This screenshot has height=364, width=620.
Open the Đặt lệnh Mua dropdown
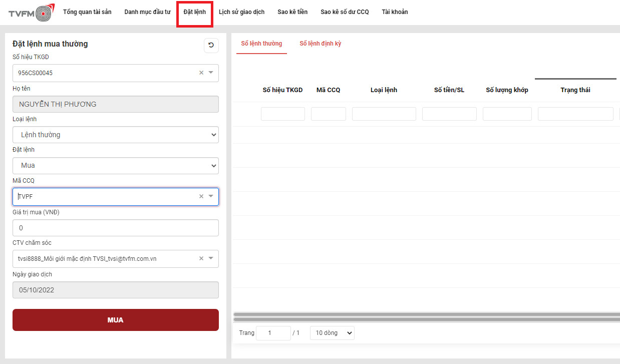(x=115, y=165)
